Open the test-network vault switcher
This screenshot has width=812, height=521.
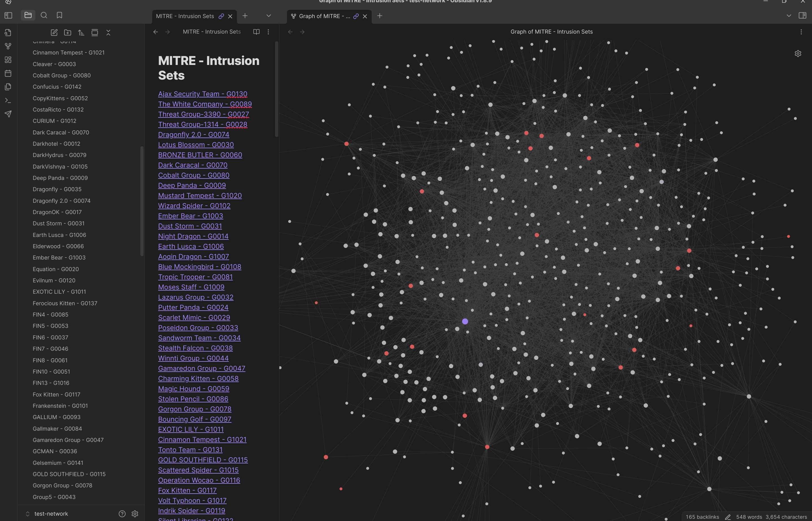point(51,514)
